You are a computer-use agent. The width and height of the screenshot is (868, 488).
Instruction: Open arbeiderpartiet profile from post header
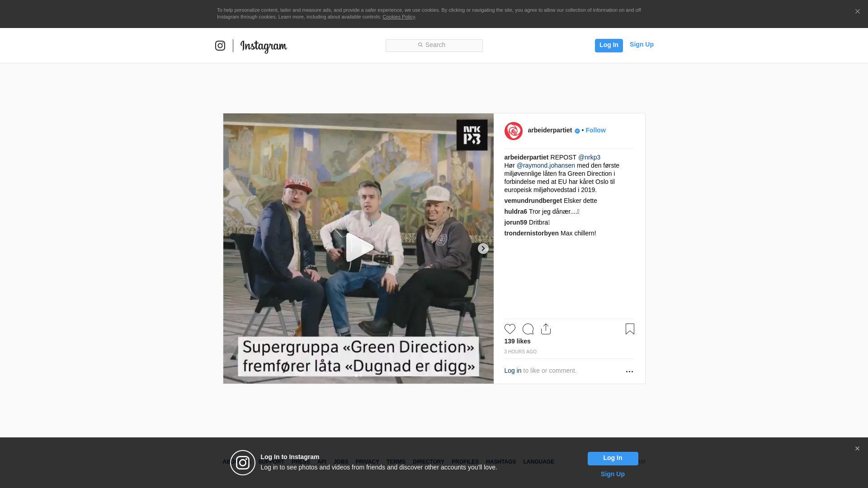pos(550,130)
